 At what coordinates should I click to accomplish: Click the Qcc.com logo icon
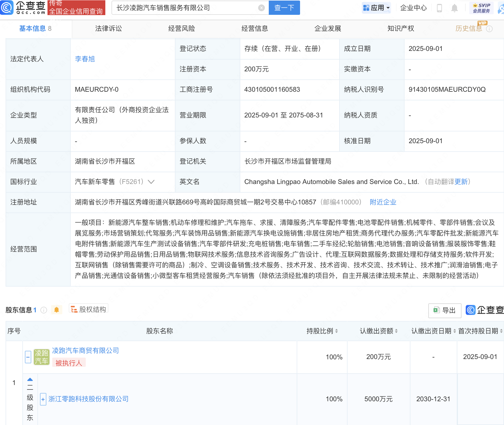(7, 8)
